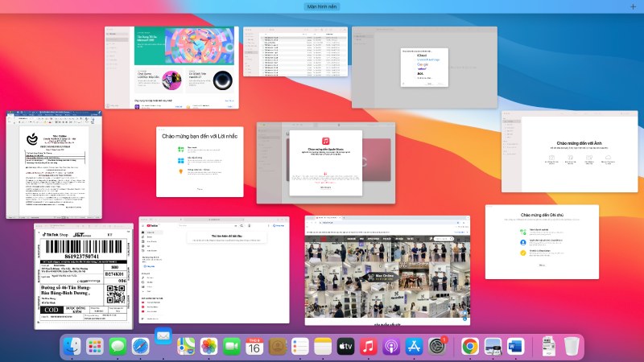This screenshot has width=644, height=362.
Task: Open System Preferences with red badge
Action: pos(437,347)
